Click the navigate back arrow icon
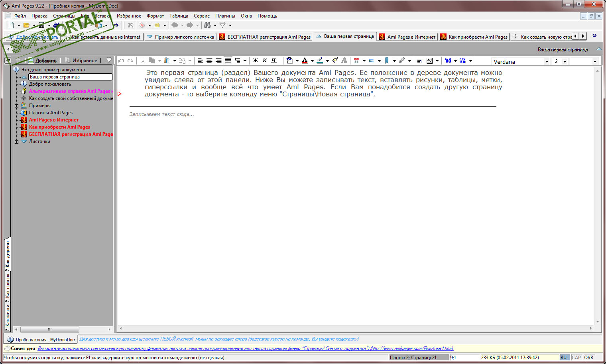This screenshot has height=364, width=606. [x=175, y=25]
